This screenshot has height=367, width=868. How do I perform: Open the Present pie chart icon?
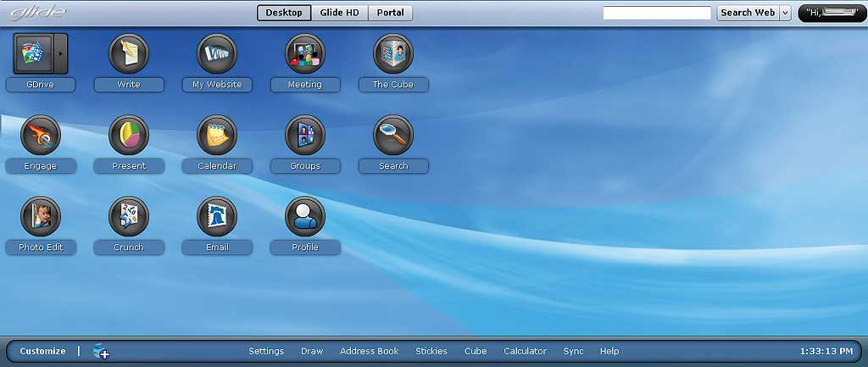click(129, 135)
